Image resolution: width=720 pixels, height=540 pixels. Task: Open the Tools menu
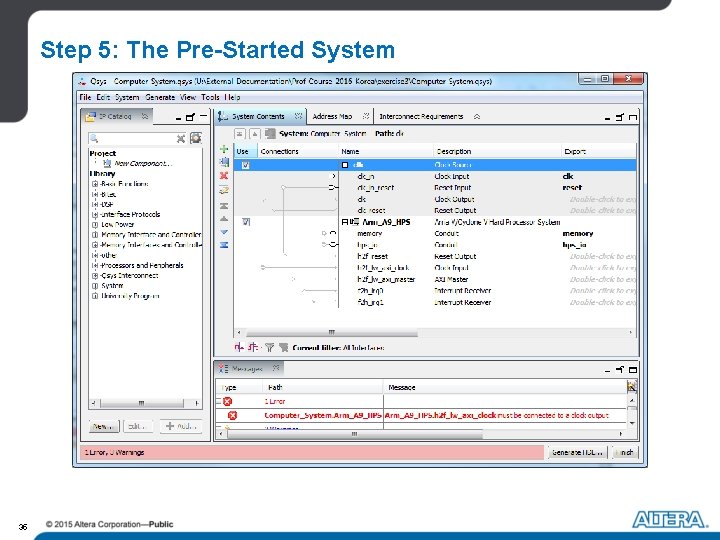[210, 97]
